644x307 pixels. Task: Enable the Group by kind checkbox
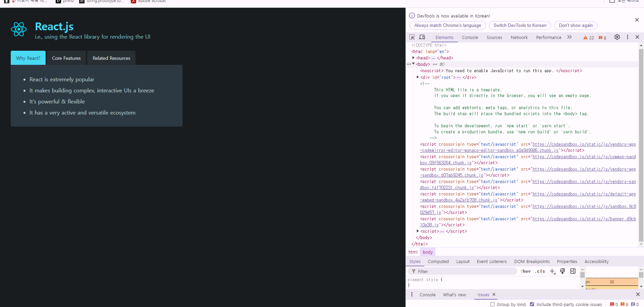(x=492, y=304)
